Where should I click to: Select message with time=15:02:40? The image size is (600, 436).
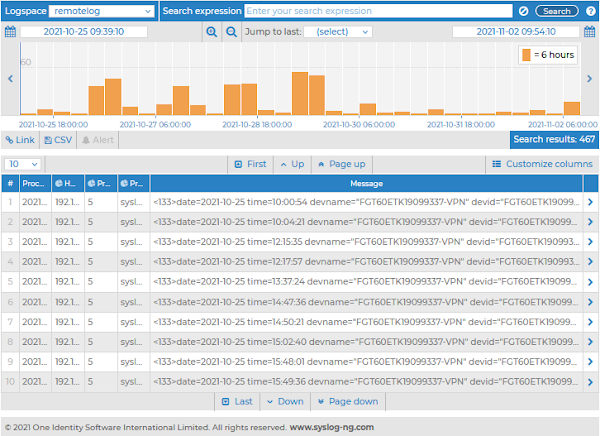click(x=367, y=342)
